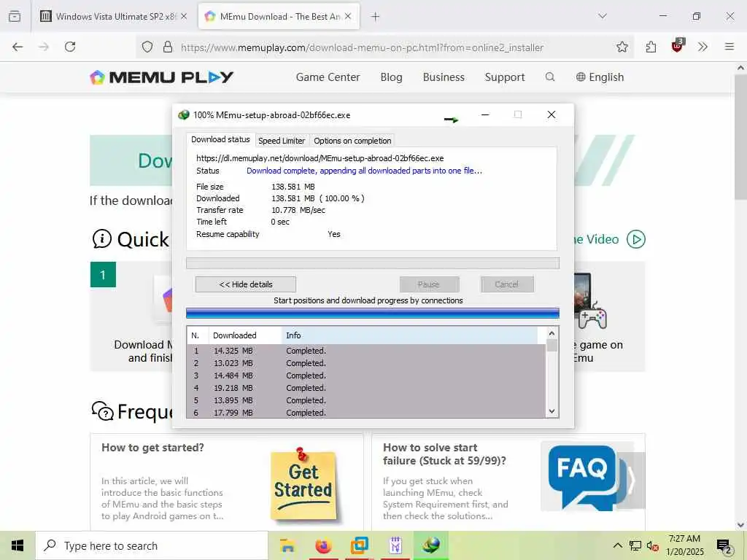Open VMware icon on taskbar

point(359,545)
